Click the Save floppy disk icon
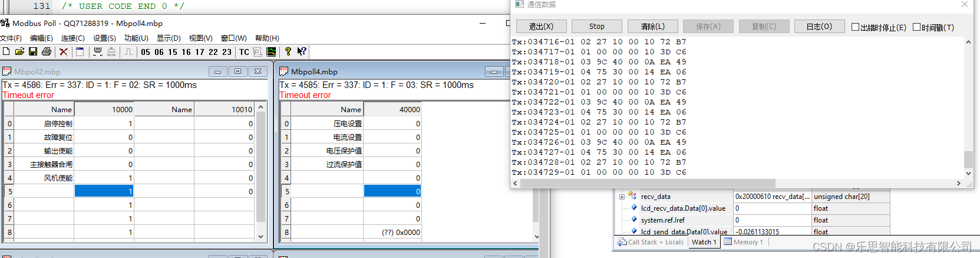The image size is (980, 258). point(33,52)
